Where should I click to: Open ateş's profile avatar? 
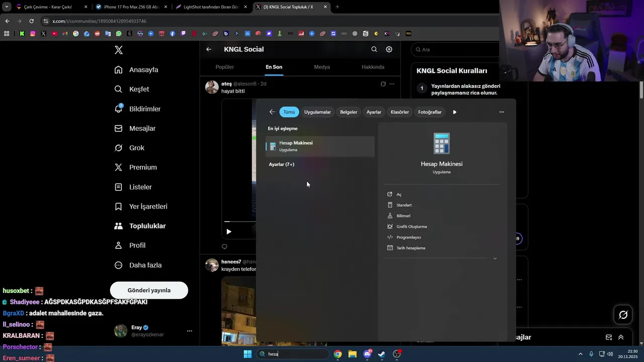coord(212,87)
